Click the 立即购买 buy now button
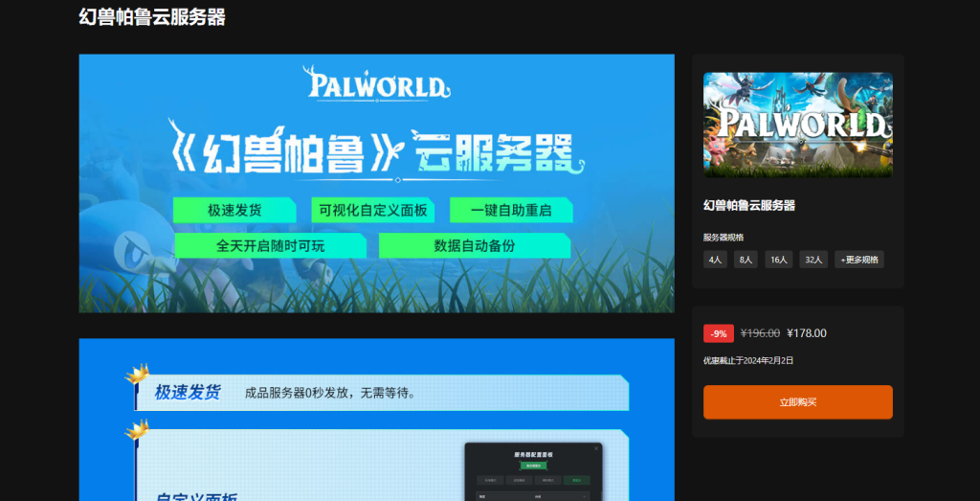 [797, 402]
